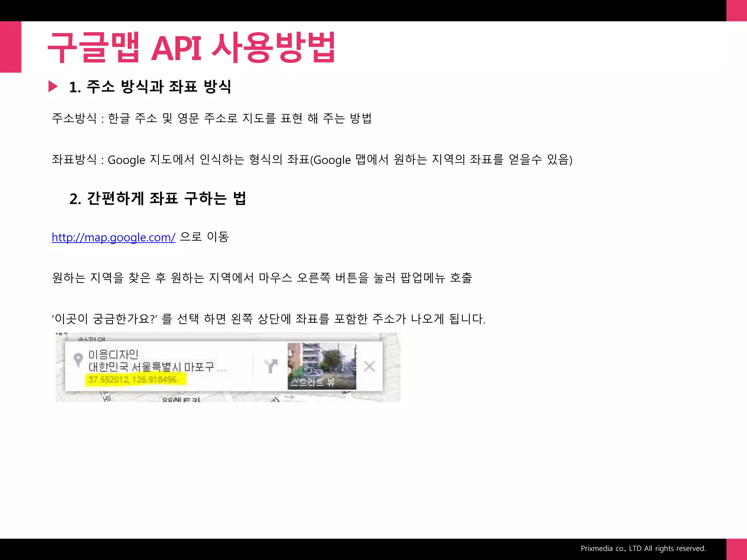Viewport: 747px width, 560px height.
Task: Click heading 1. 주소 방식과 좌표 방식
Action: tap(150, 87)
